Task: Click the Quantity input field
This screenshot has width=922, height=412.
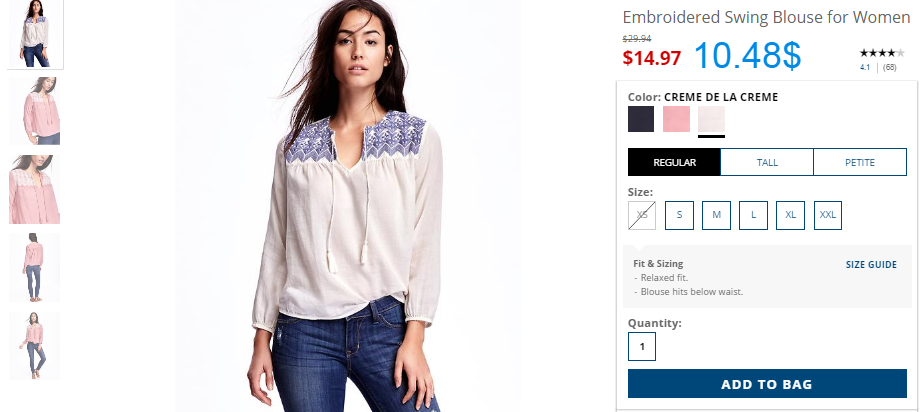Action: pos(642,346)
